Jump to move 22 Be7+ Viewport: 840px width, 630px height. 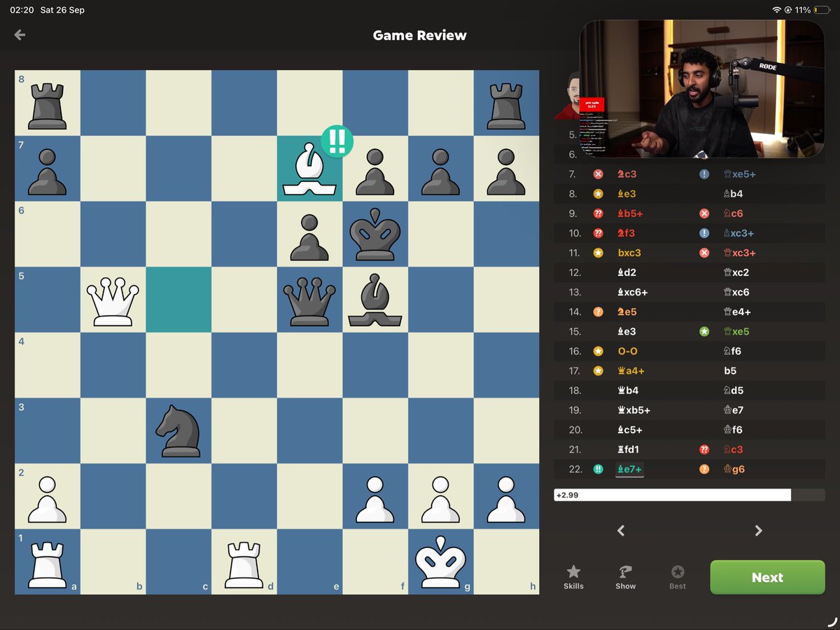(x=629, y=469)
